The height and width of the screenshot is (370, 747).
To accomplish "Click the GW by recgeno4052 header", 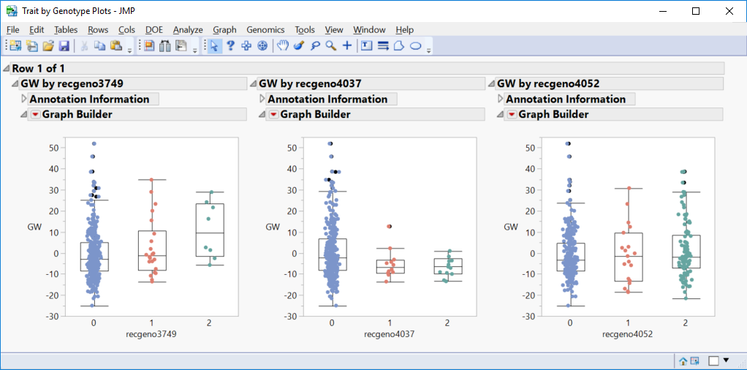I will tap(548, 84).
